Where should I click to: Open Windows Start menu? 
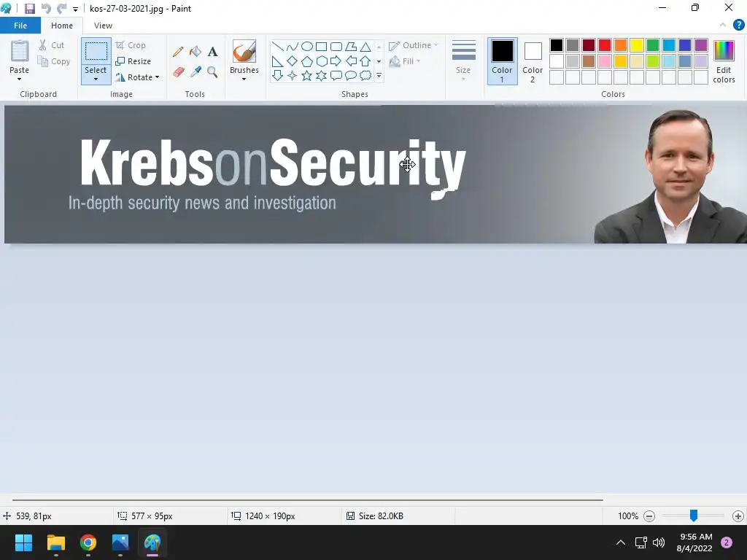click(24, 542)
